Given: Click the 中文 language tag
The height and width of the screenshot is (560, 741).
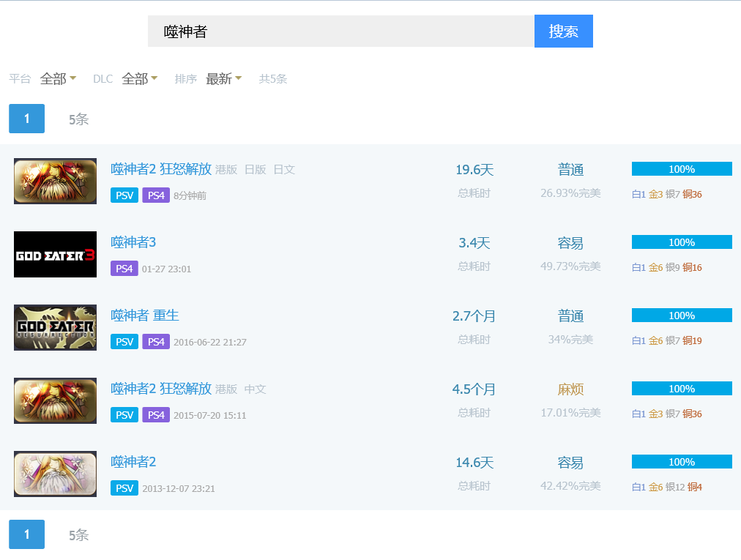Looking at the screenshot, I should pyautogui.click(x=256, y=389).
